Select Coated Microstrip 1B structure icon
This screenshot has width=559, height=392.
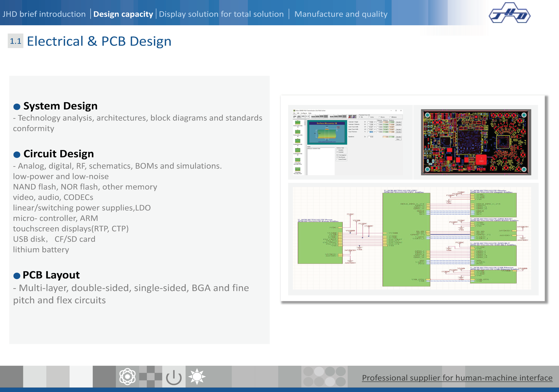298,141
